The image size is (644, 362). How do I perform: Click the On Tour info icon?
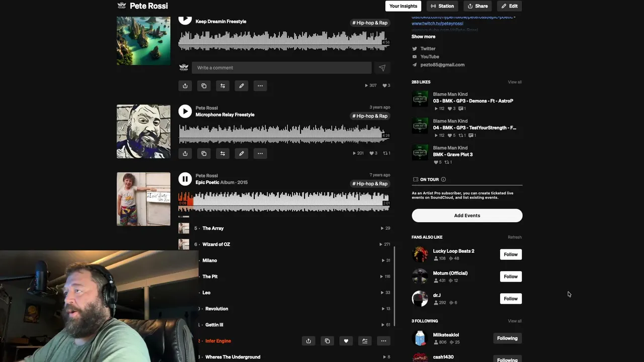(443, 179)
